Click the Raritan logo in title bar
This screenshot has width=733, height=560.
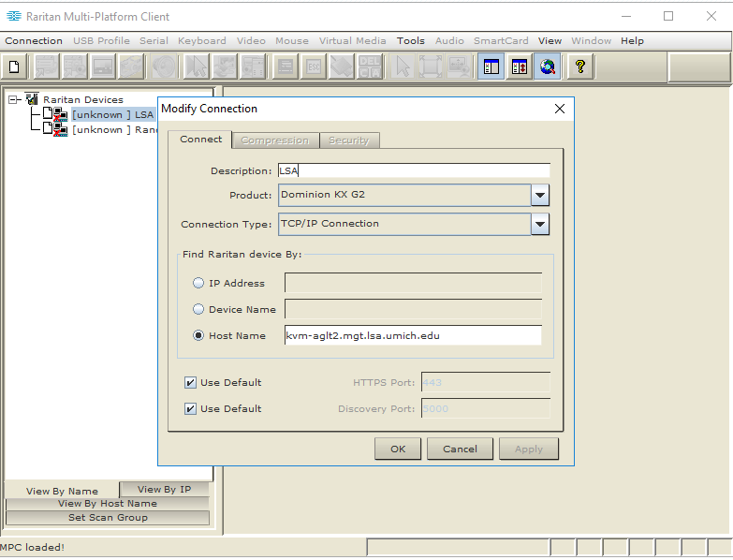14,16
